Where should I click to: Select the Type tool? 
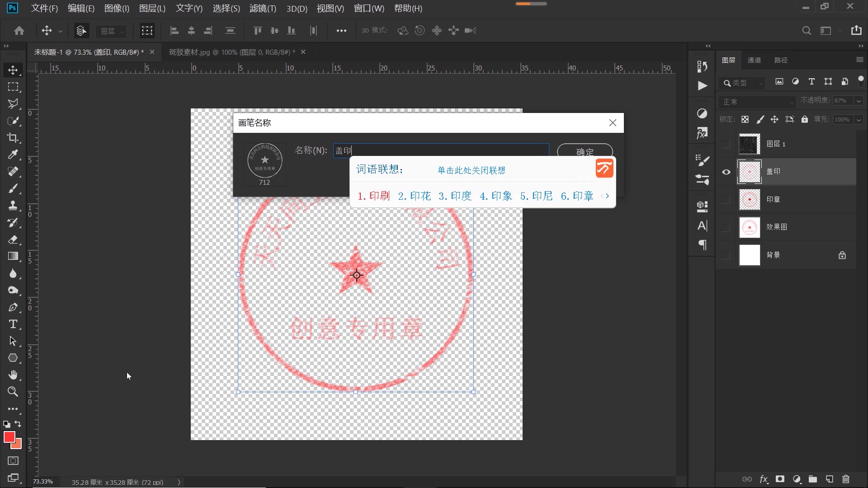[13, 324]
